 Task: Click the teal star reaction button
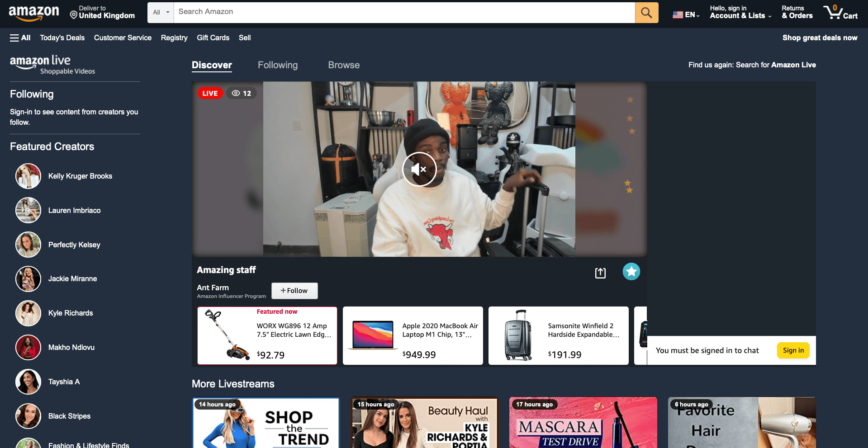point(631,272)
